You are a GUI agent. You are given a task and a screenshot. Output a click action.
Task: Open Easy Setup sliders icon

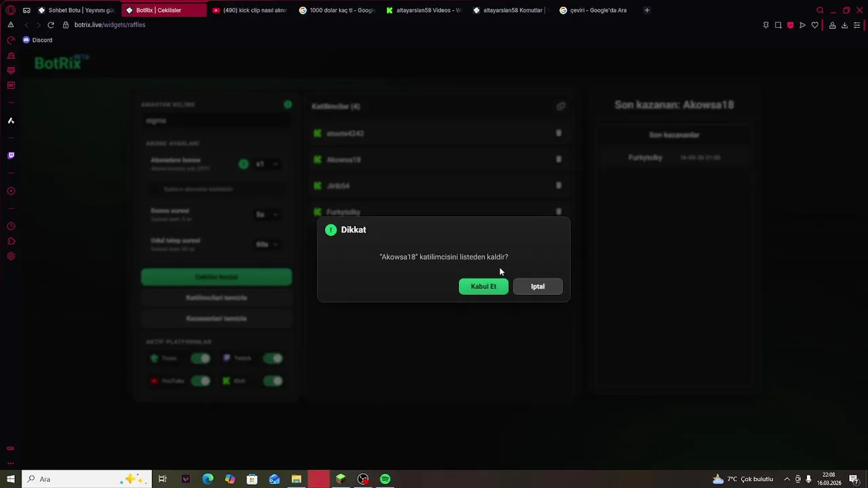click(857, 25)
